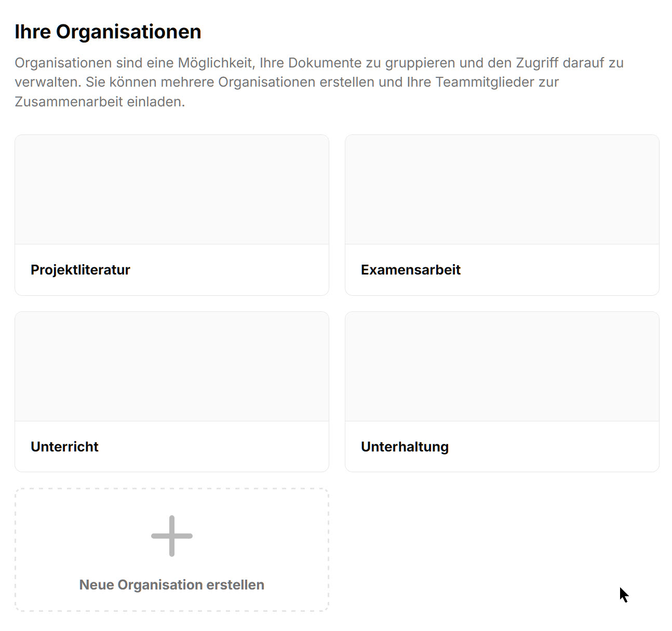Click the organizations description paragraph
The width and height of the screenshot is (672, 631).
(x=319, y=82)
